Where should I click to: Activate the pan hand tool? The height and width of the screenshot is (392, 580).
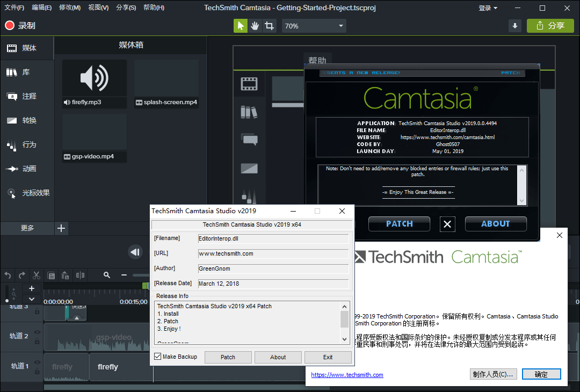point(255,26)
